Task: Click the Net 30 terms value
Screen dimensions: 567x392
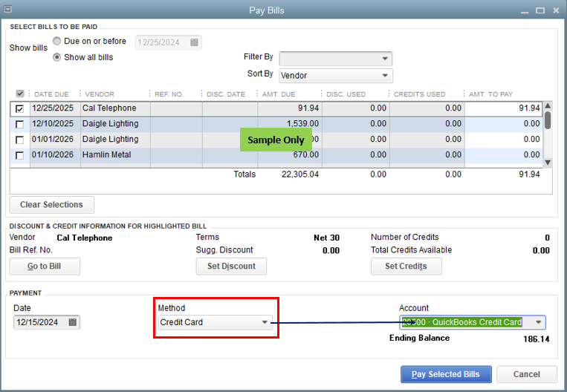Action: (326, 238)
